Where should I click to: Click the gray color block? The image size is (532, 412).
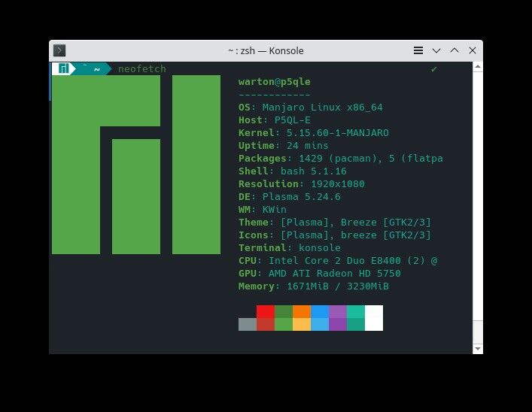coord(248,324)
